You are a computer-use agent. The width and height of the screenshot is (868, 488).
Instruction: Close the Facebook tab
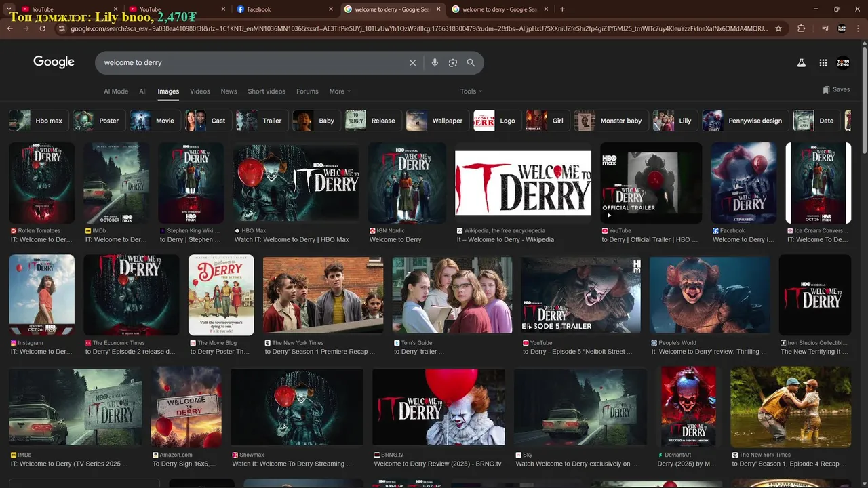click(x=331, y=9)
